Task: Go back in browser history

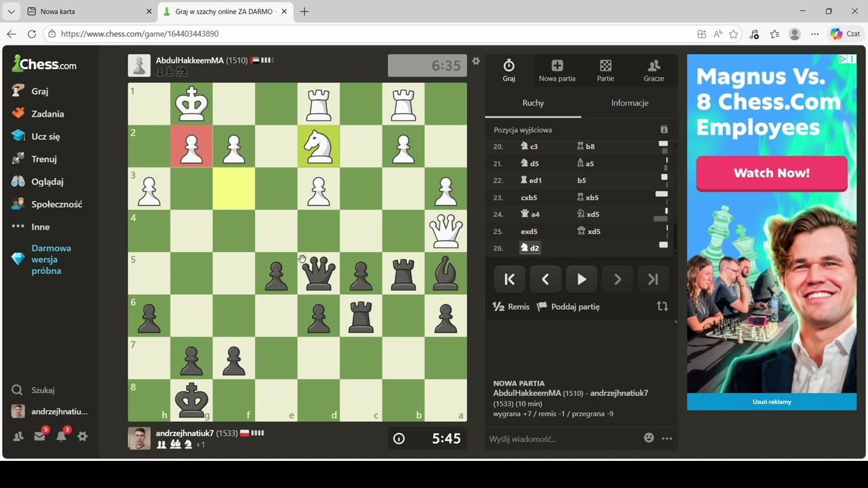Action: coord(11,34)
